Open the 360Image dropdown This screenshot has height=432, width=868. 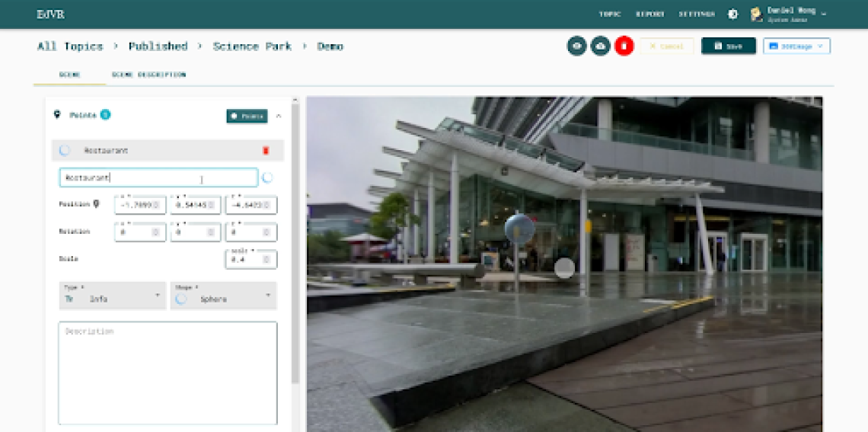(796, 46)
